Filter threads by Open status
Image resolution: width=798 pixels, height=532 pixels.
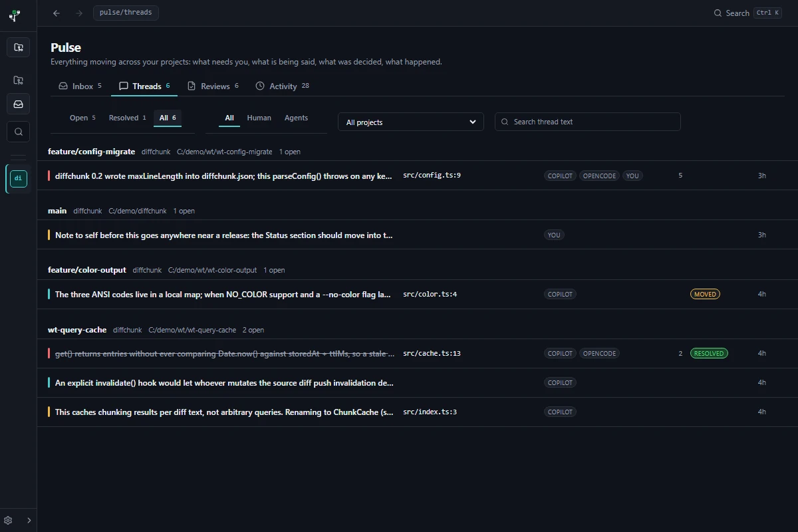point(82,118)
